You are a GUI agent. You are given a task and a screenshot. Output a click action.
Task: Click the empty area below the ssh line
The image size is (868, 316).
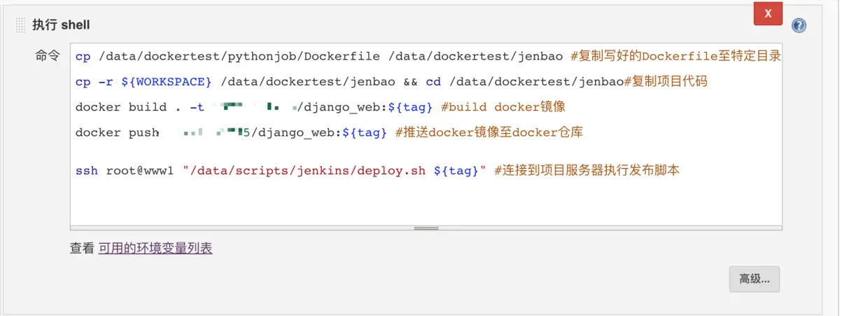click(x=426, y=202)
